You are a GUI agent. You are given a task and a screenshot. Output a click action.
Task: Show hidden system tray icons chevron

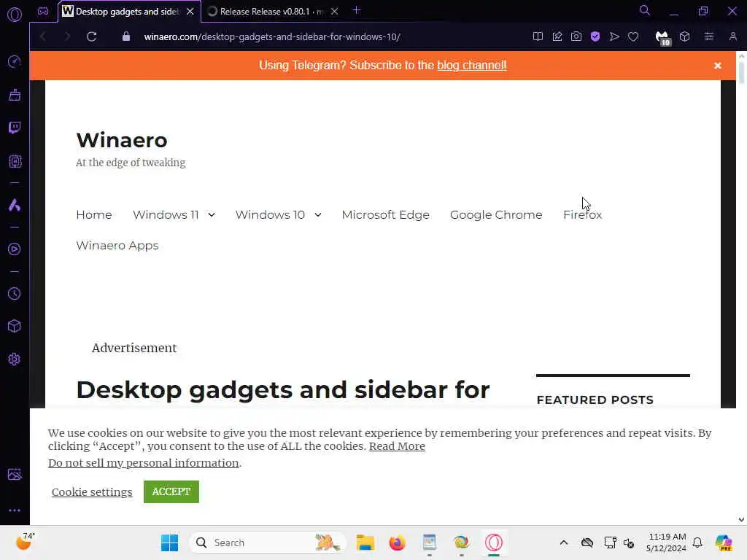564,542
